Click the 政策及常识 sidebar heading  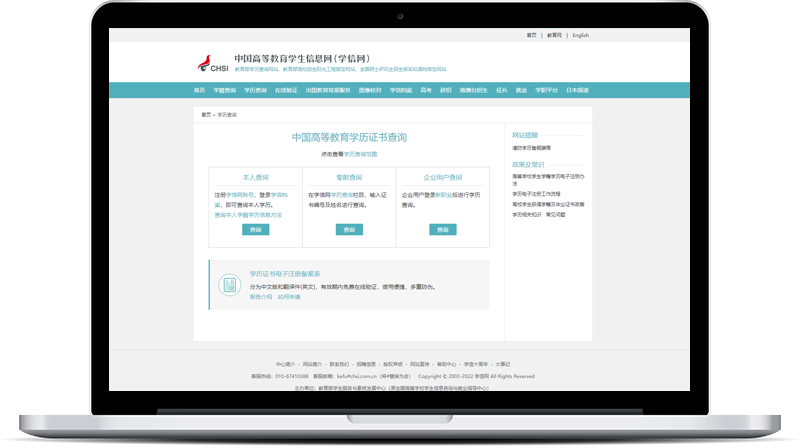pyautogui.click(x=528, y=165)
